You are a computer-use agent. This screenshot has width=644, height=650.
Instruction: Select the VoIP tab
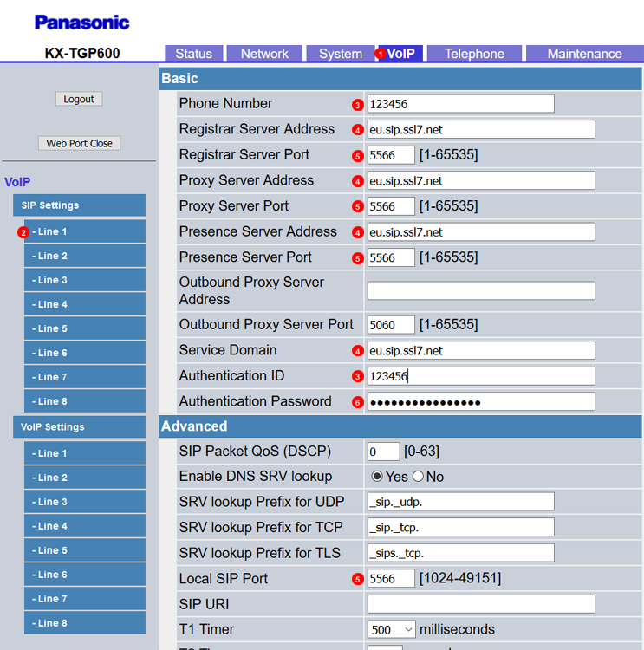pyautogui.click(x=400, y=54)
